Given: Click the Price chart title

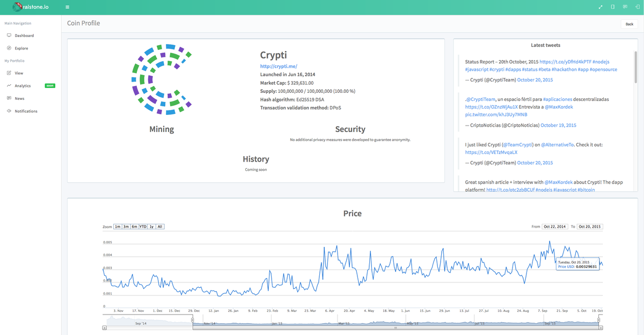Looking at the screenshot, I should (x=353, y=213).
